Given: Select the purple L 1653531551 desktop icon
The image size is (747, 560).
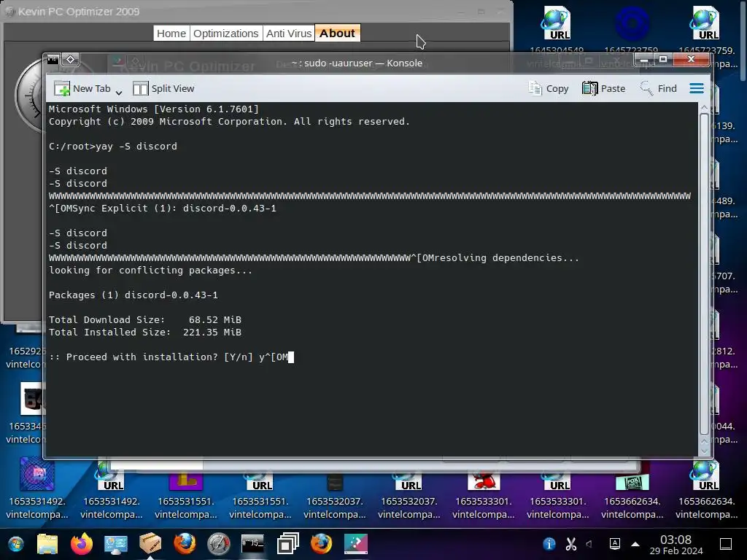Looking at the screenshot, I should 186,489.
